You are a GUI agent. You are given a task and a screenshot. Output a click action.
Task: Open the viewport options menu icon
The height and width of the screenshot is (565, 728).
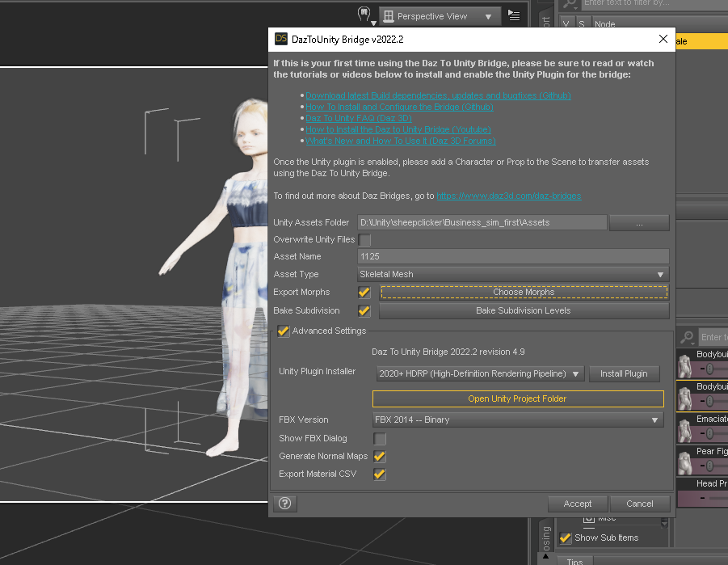(x=514, y=16)
